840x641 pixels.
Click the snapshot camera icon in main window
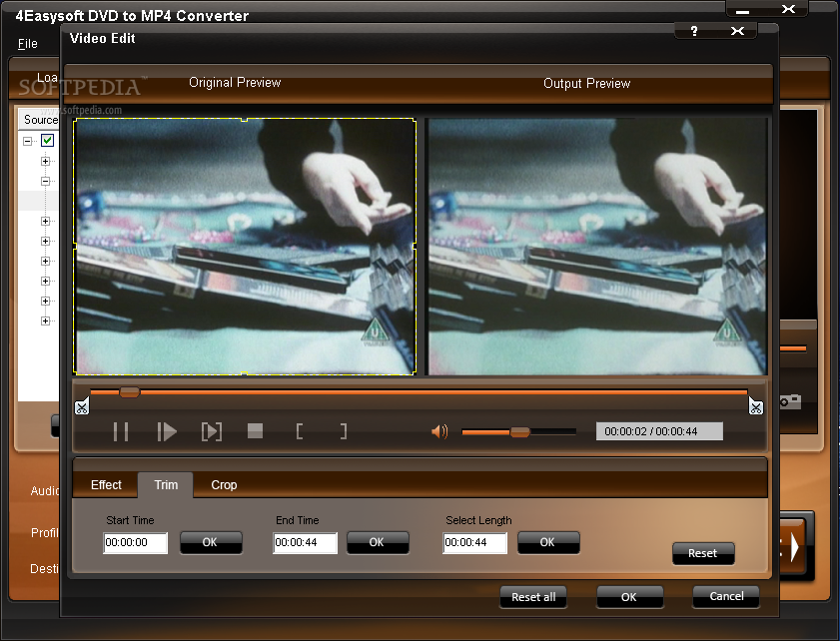(x=790, y=401)
